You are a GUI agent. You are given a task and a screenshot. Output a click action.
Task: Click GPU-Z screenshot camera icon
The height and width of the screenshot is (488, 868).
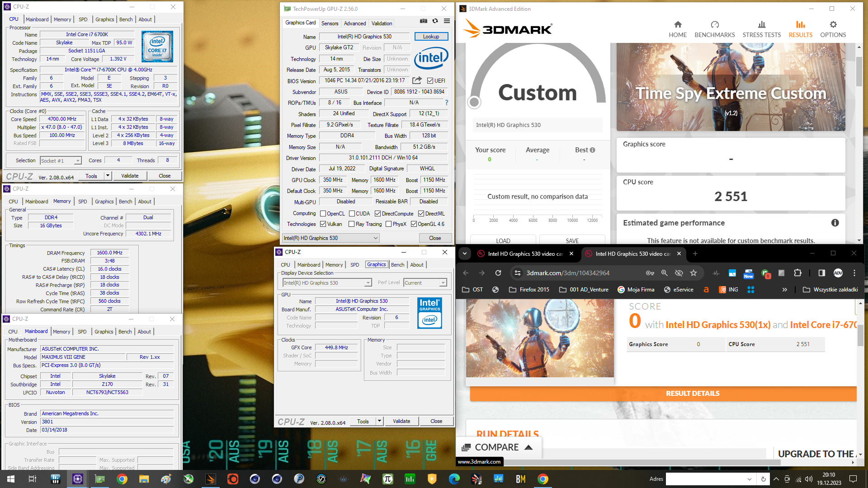[x=423, y=21]
